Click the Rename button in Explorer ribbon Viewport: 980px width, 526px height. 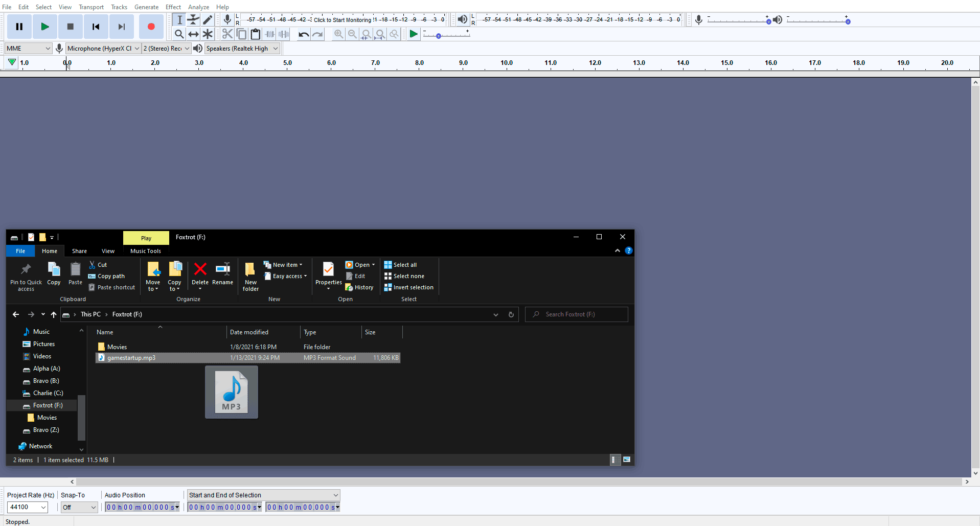(222, 274)
